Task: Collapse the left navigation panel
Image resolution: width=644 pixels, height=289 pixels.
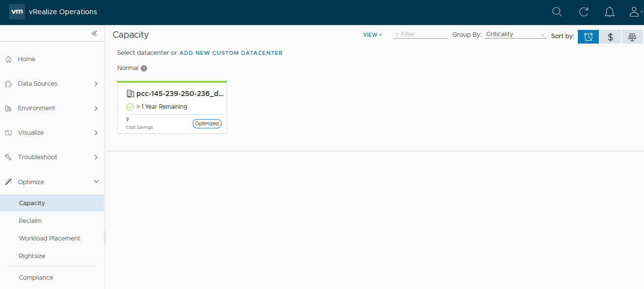Action: [94, 33]
